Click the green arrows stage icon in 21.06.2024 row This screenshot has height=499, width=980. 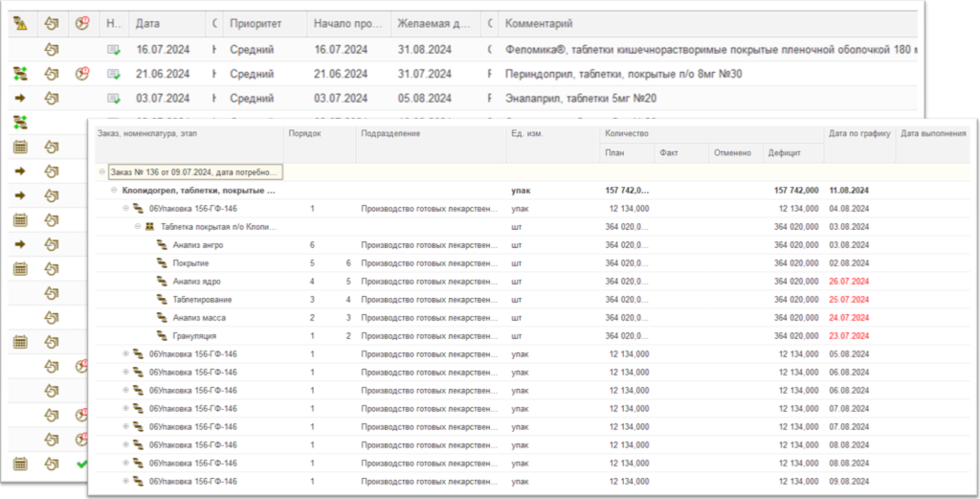(20, 74)
